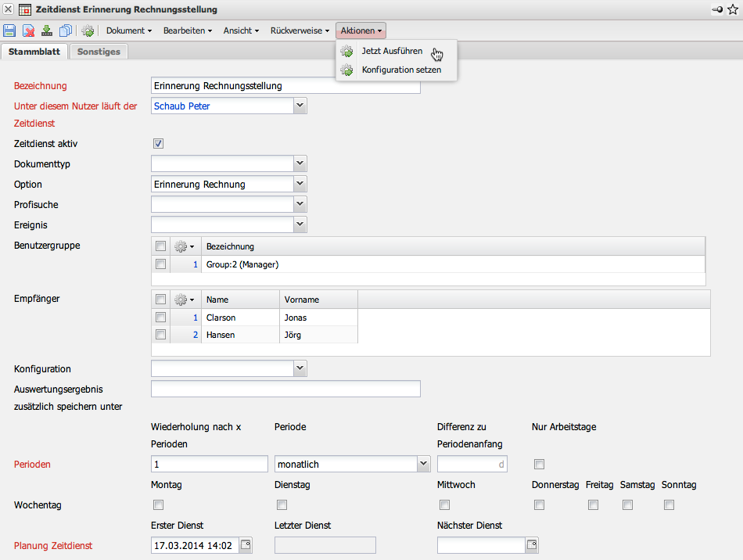Choose Konfiguration setzen in Aktionen menu
743x560 pixels.
pos(400,70)
